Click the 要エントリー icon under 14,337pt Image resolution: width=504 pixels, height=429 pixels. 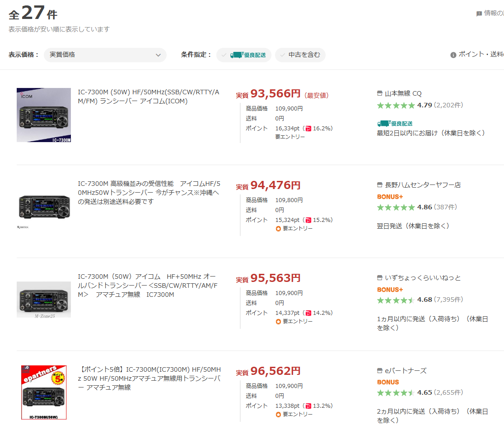(x=278, y=322)
